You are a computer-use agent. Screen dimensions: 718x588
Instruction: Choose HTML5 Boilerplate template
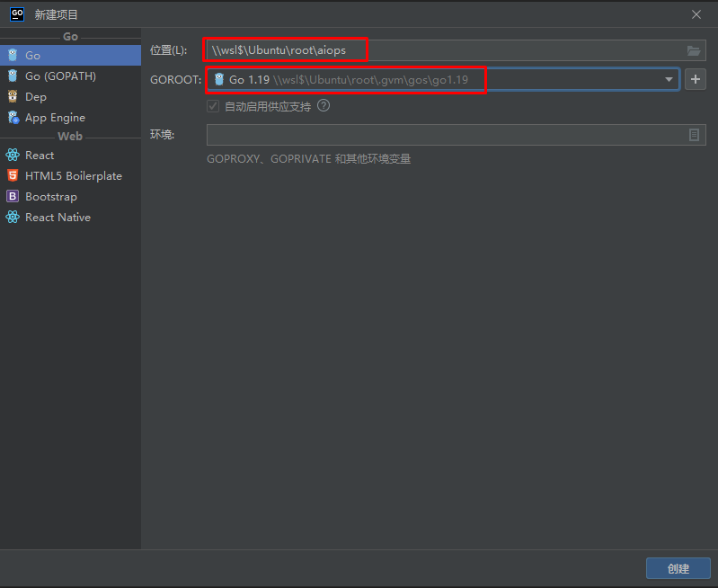point(70,176)
